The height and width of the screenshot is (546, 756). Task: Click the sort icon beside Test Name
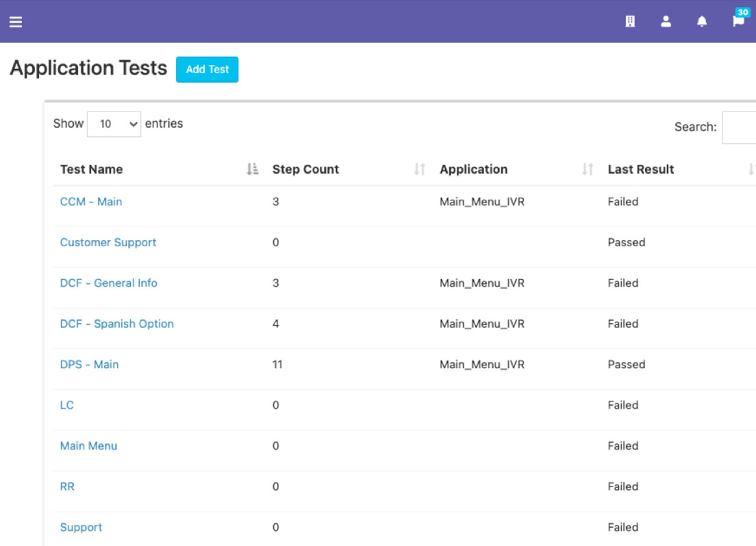click(x=252, y=168)
